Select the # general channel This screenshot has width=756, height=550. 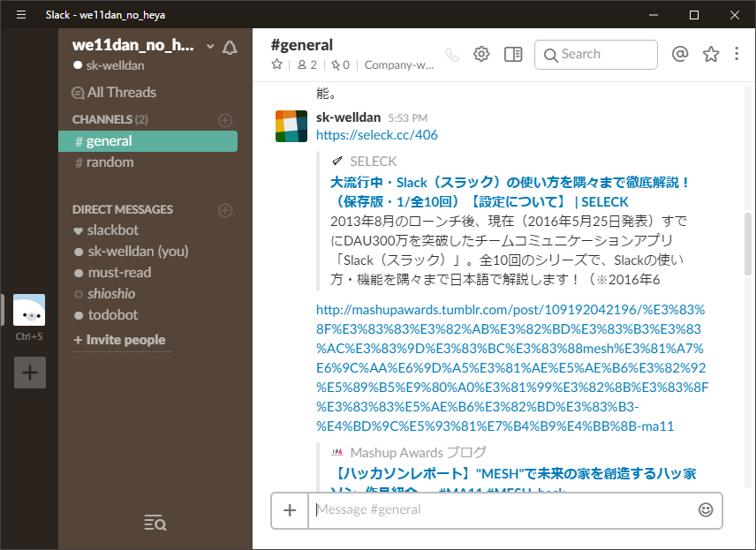(147, 141)
